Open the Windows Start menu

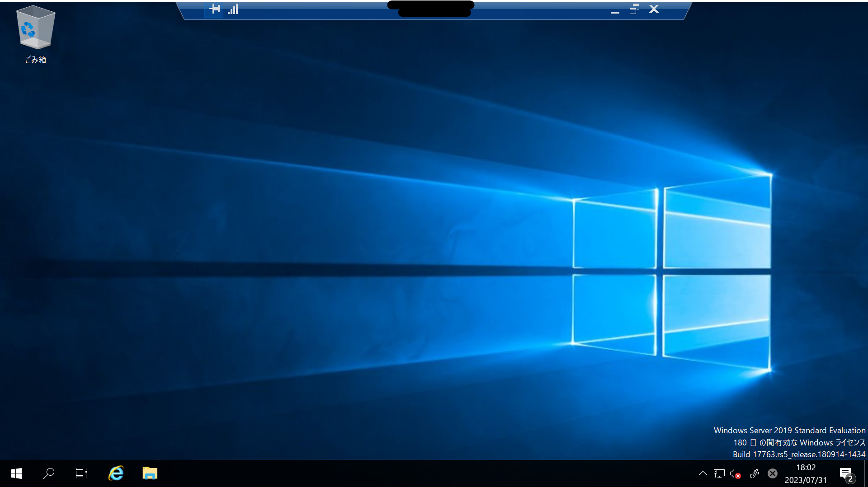click(16, 473)
